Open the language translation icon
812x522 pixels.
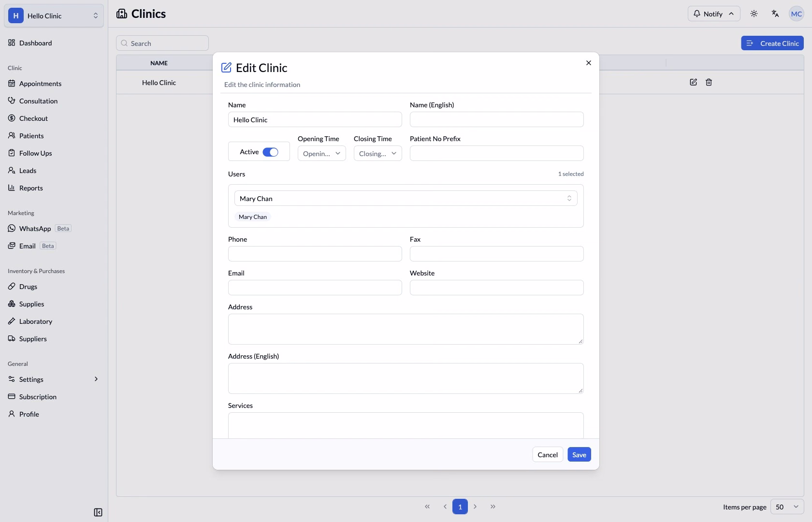coord(775,14)
